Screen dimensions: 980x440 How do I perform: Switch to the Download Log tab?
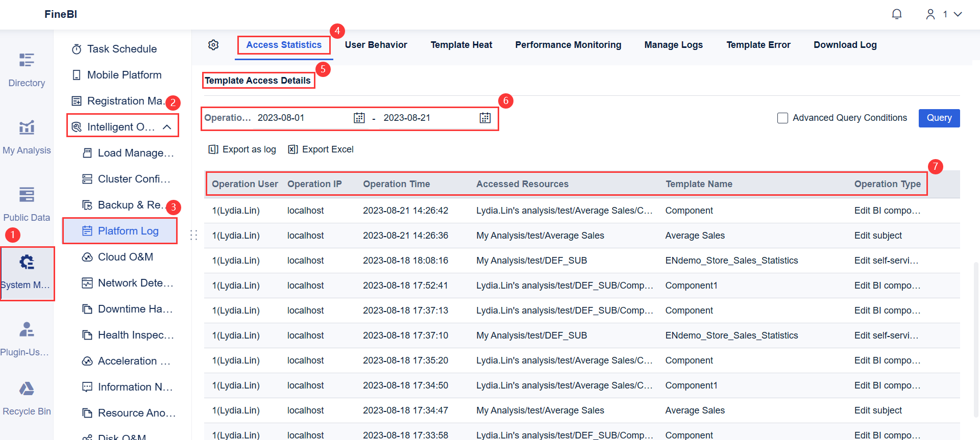pyautogui.click(x=845, y=45)
